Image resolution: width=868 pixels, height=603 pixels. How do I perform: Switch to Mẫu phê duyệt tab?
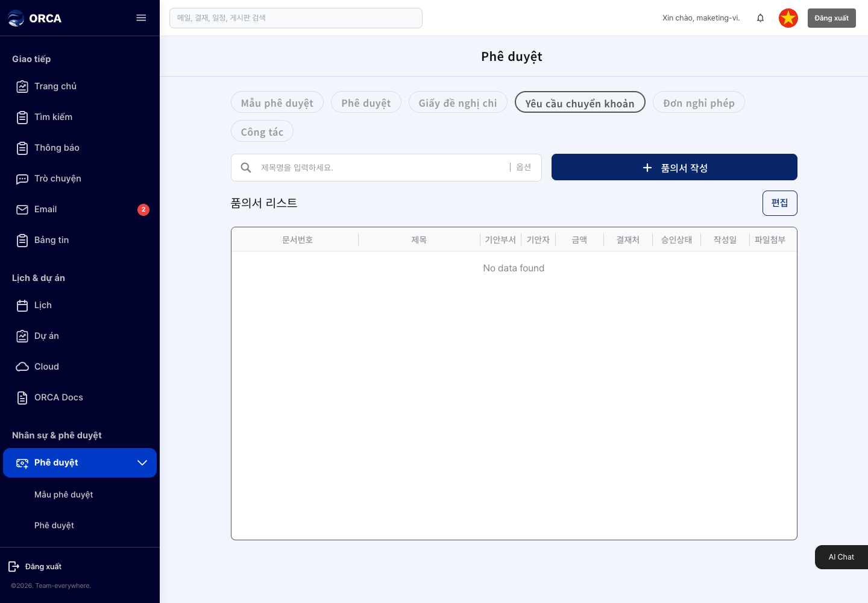(x=277, y=103)
